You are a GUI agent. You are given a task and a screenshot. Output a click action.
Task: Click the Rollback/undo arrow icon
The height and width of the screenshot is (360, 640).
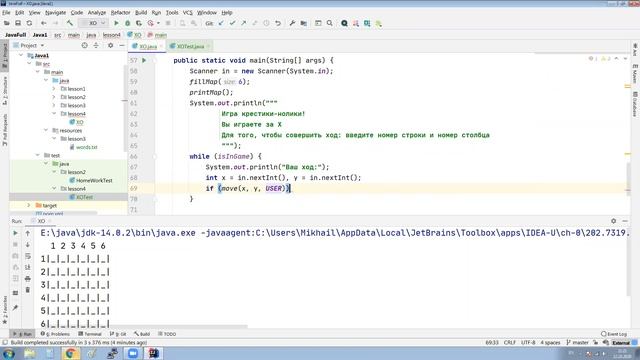click(x=278, y=23)
